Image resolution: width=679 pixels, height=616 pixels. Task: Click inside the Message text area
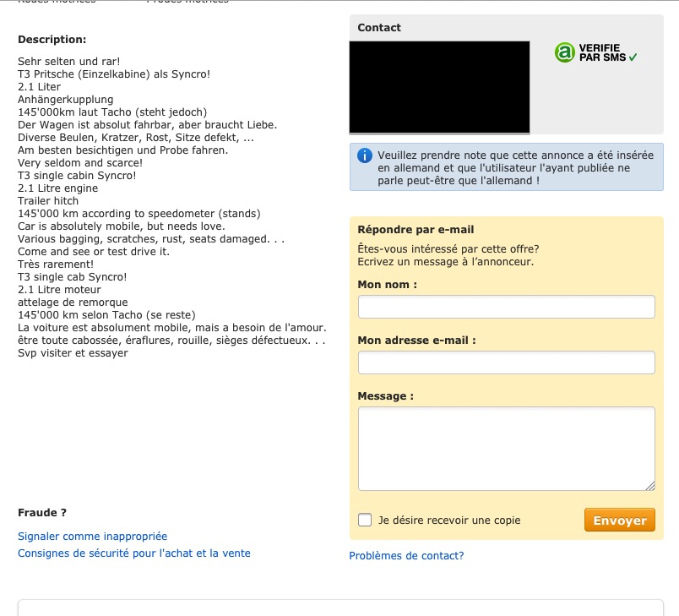(x=506, y=449)
